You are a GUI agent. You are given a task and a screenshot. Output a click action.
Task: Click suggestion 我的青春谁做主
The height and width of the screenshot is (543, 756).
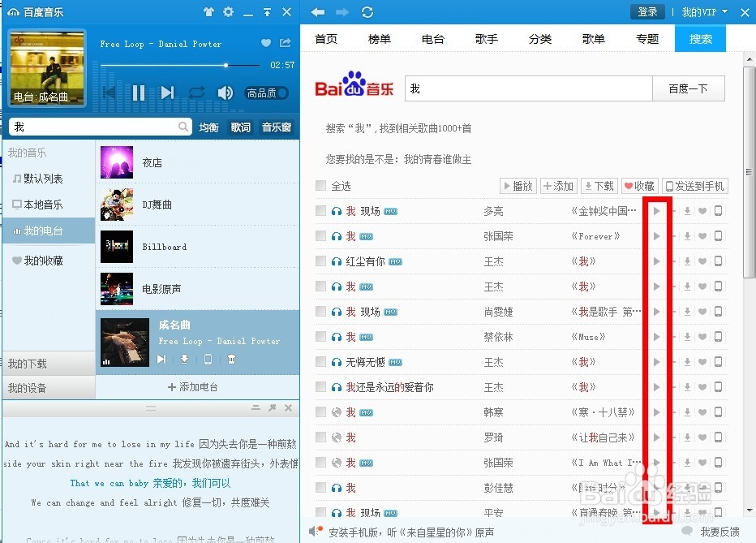pyautogui.click(x=437, y=160)
